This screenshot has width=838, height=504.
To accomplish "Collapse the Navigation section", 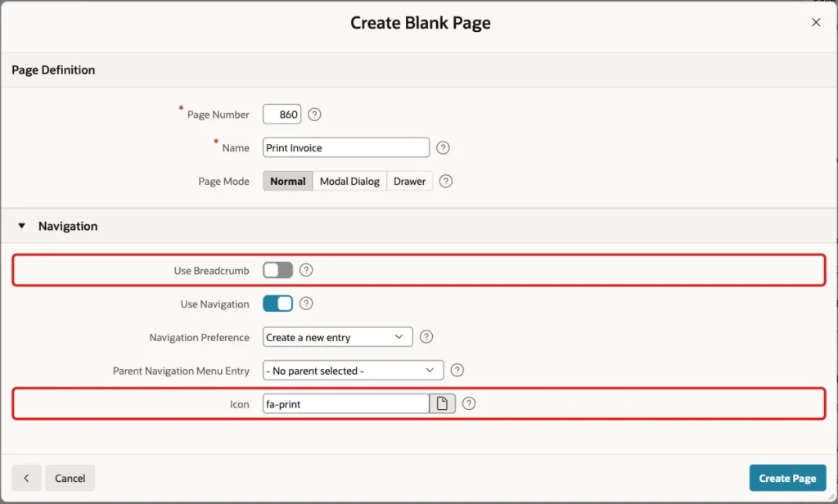I will tap(21, 226).
